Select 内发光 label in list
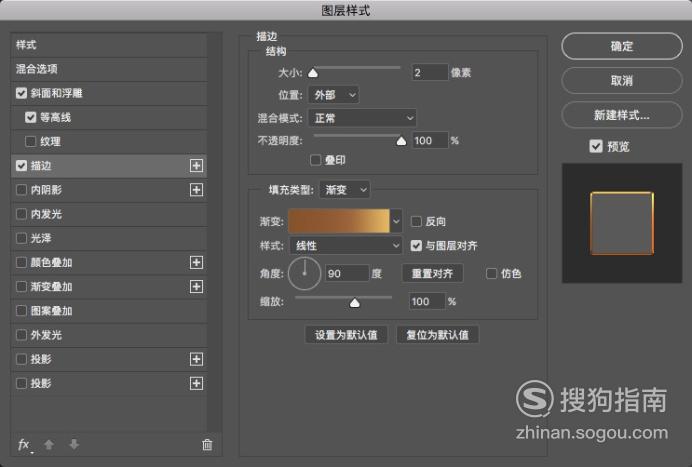Image resolution: width=692 pixels, height=467 pixels. tap(46, 214)
